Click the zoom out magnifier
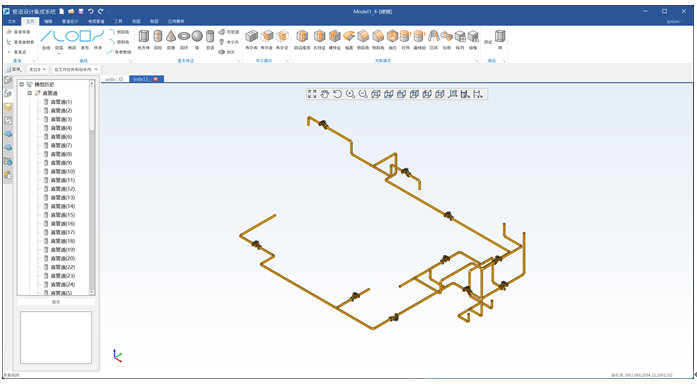The width and height of the screenshot is (697, 385). click(363, 94)
